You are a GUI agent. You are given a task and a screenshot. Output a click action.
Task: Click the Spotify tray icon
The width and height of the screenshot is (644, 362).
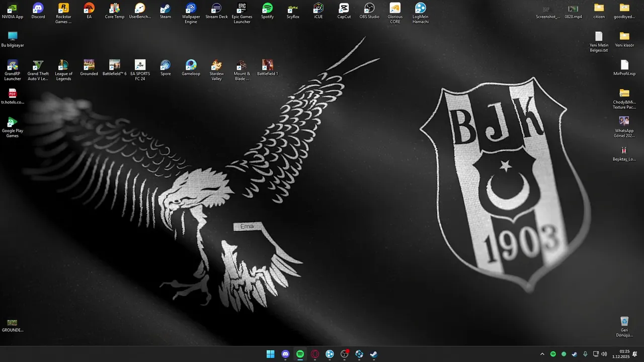pyautogui.click(x=553, y=354)
